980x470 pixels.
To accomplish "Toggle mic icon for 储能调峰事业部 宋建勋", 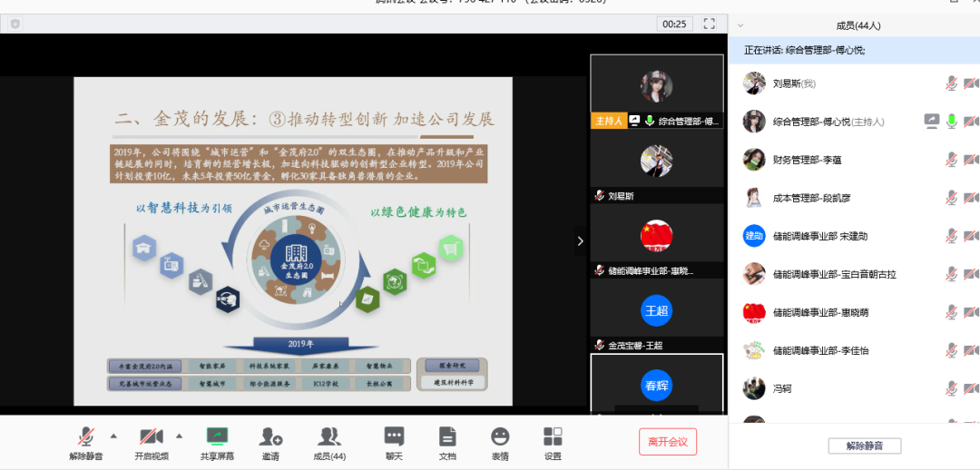I will tap(951, 236).
